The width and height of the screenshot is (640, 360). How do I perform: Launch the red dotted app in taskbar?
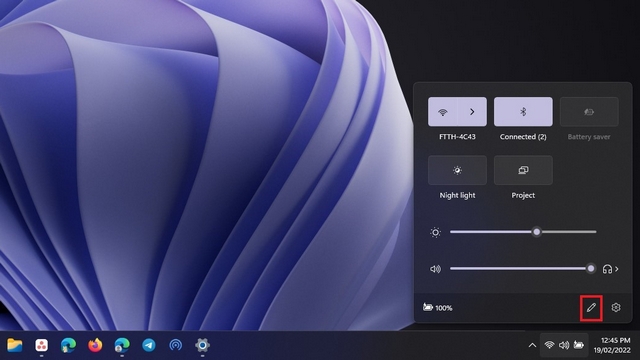41,345
